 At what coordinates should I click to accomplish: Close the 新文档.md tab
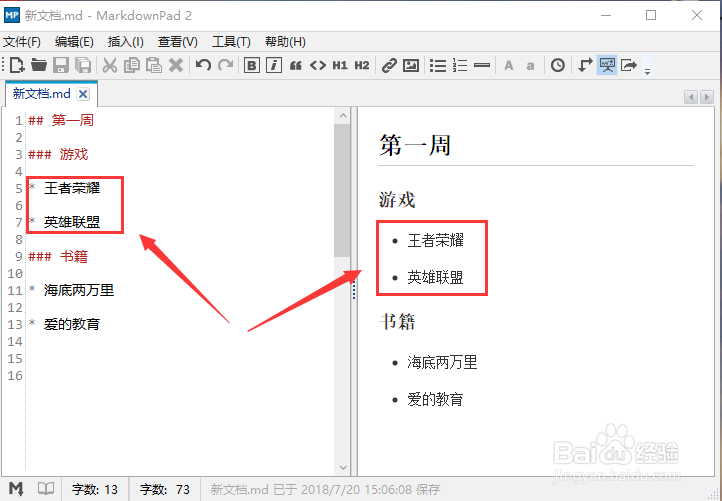[x=83, y=94]
